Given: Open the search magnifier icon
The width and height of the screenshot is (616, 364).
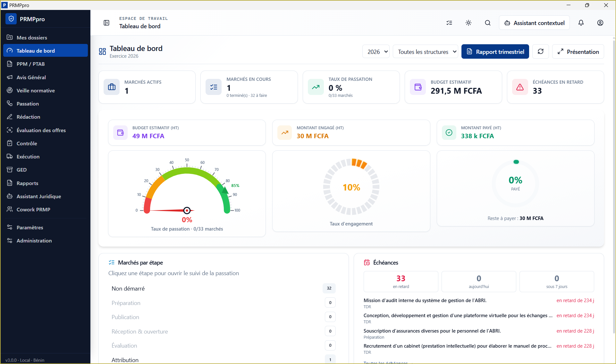Looking at the screenshot, I should click(x=488, y=23).
